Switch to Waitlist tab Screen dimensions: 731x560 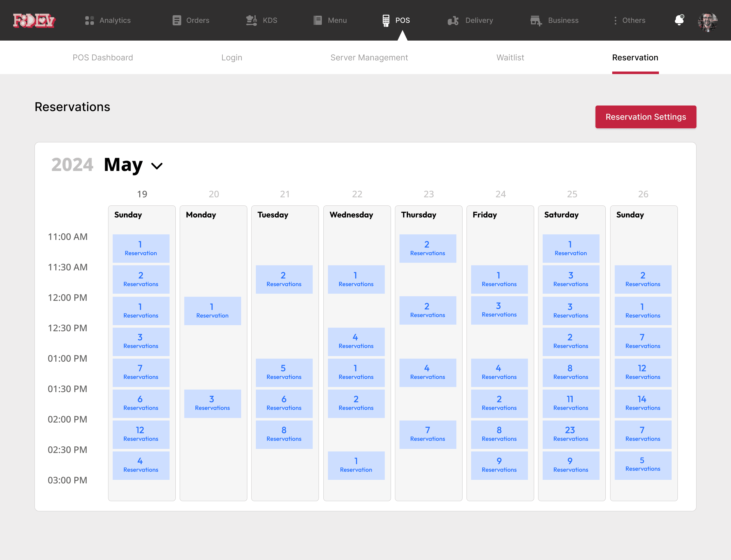[x=510, y=57]
